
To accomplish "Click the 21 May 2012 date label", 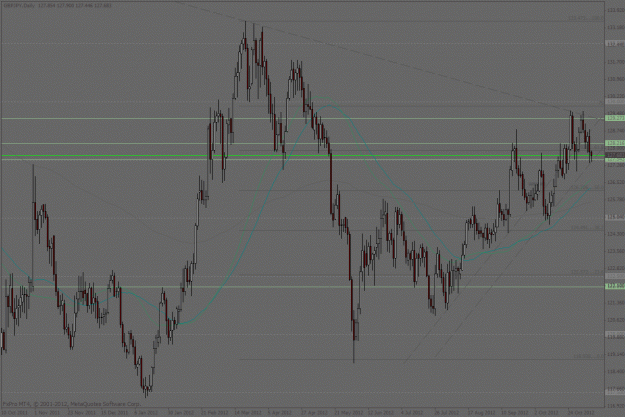I will click(x=349, y=413).
